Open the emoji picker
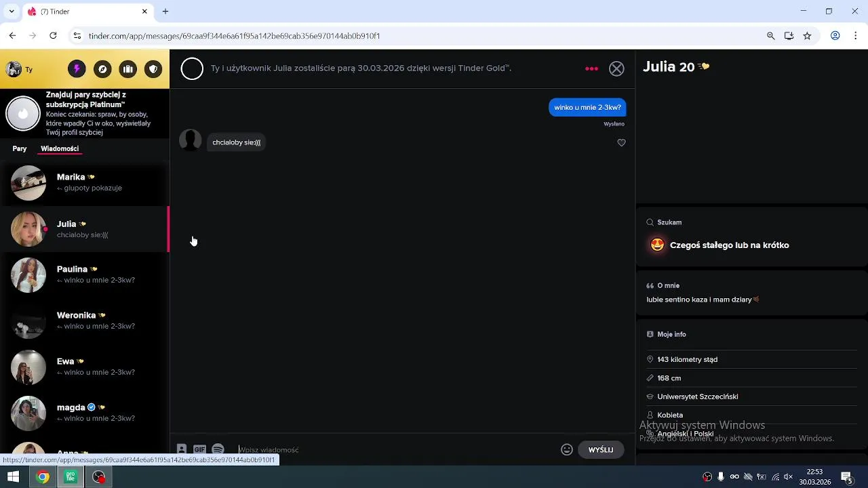This screenshot has height=488, width=868. coord(567,449)
